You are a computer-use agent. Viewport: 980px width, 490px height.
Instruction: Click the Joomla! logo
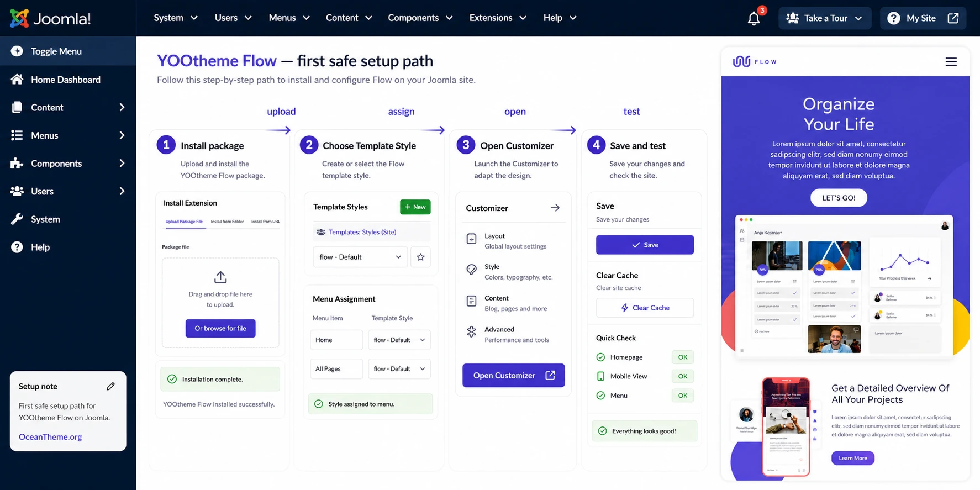point(50,18)
